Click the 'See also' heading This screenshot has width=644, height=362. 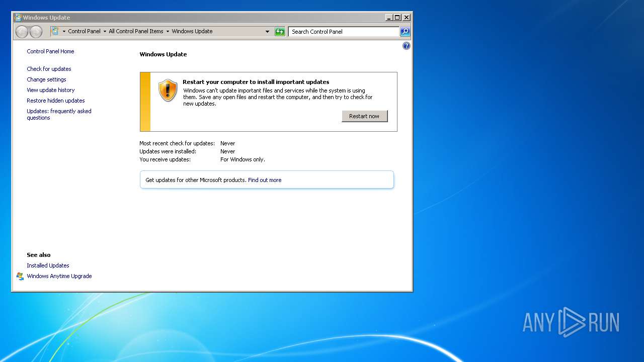point(39,255)
